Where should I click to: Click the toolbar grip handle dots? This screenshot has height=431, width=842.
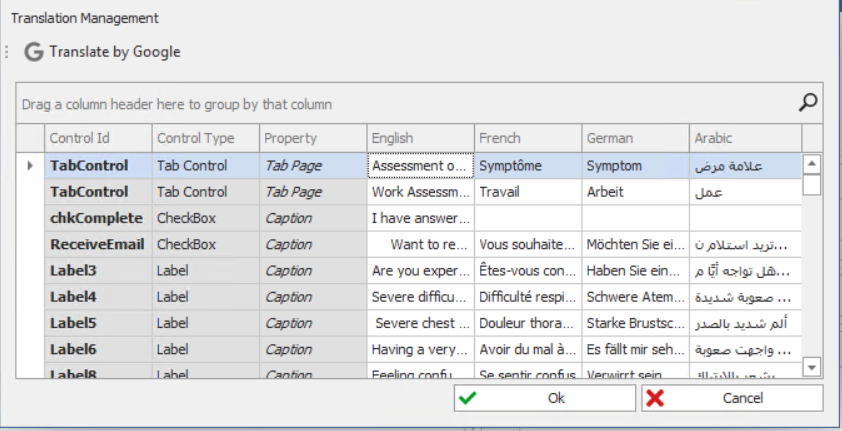pos(8,52)
